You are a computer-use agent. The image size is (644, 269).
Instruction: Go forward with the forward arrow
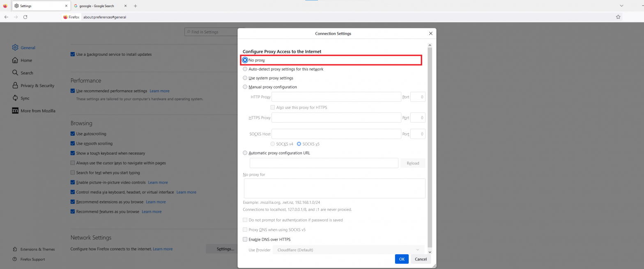(x=16, y=17)
